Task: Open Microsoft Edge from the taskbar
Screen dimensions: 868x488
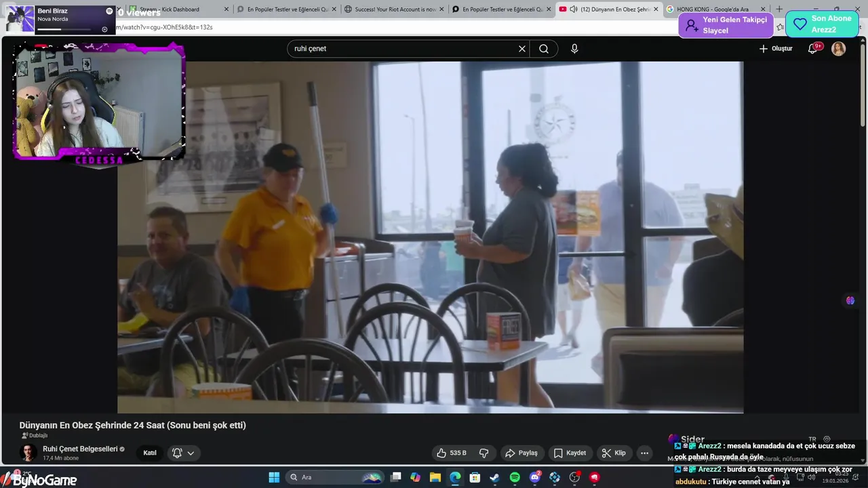Action: click(x=455, y=477)
